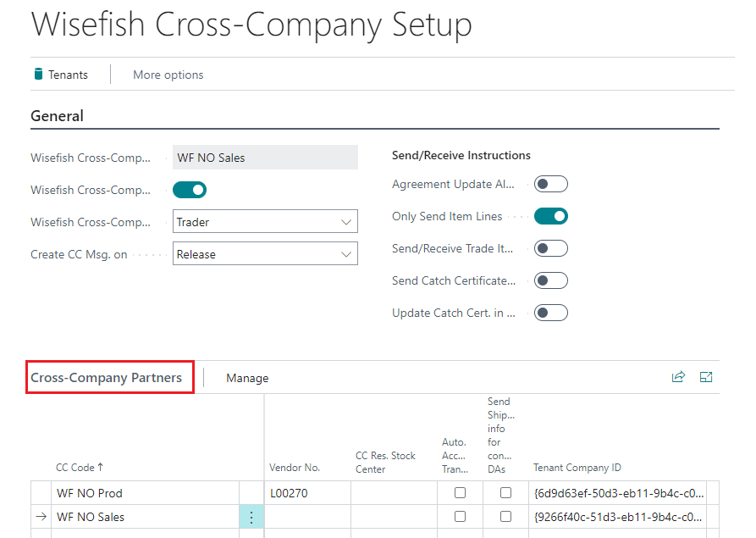This screenshot has width=756, height=538.
Task: Check Auto. Acc. Tran. for WF NO Sales
Action: click(x=460, y=516)
